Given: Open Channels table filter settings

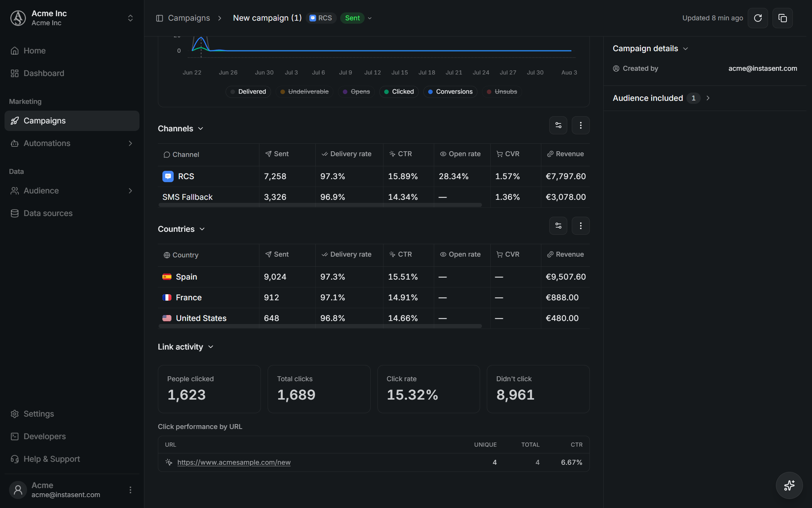Looking at the screenshot, I should (x=558, y=125).
